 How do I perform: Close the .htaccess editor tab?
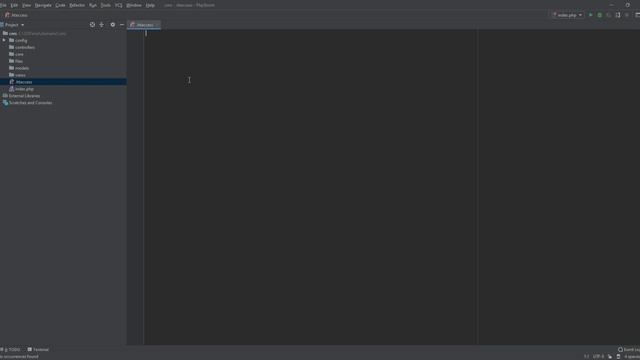point(157,25)
